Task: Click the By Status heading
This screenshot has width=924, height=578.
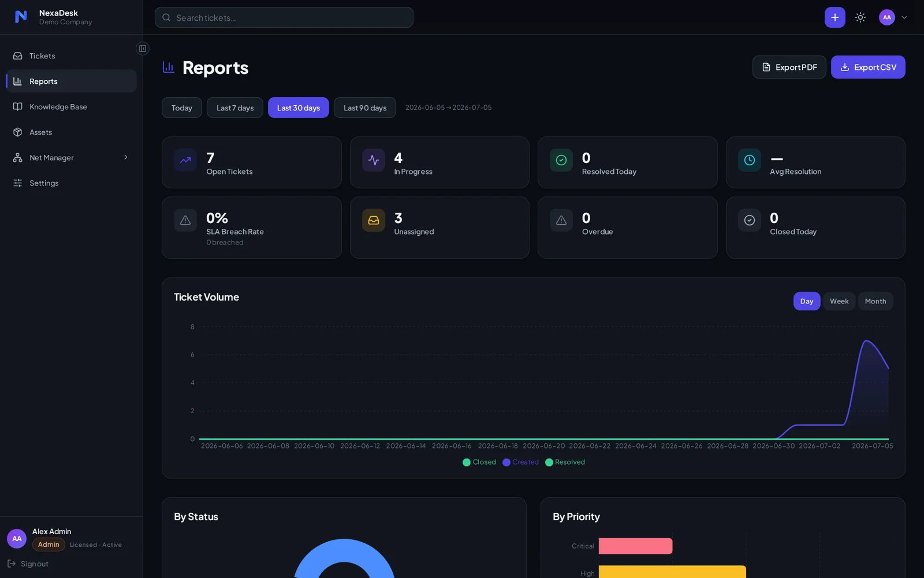Action: pyautogui.click(x=196, y=517)
